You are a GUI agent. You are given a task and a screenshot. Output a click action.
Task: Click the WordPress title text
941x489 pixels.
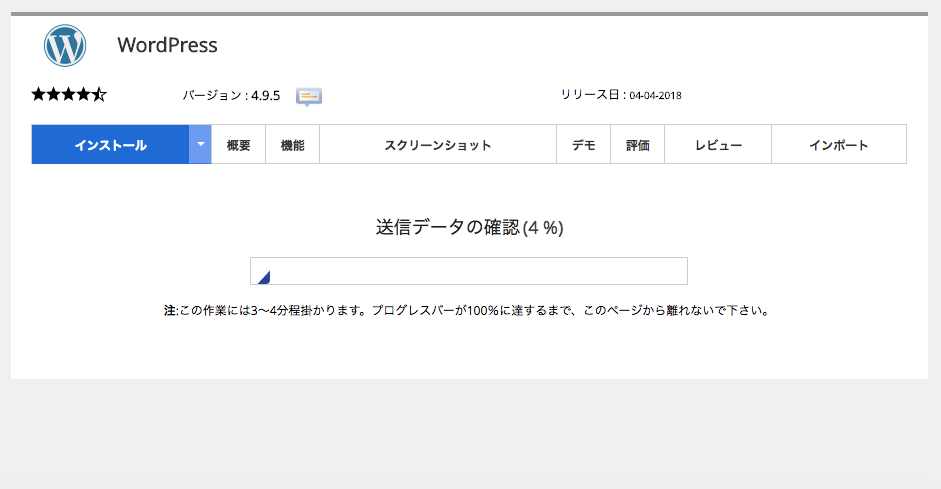(x=167, y=45)
